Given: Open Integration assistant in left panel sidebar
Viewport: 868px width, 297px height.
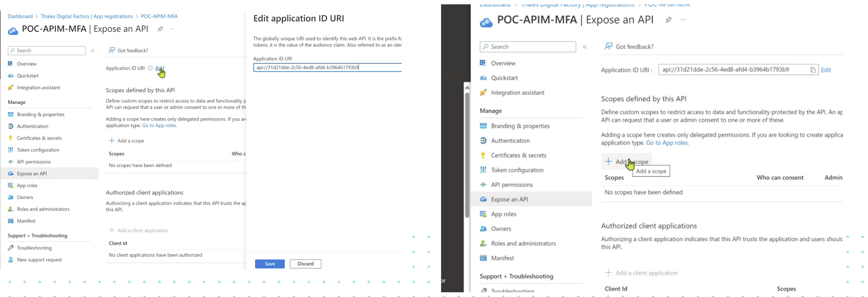Looking at the screenshot, I should point(38,87).
